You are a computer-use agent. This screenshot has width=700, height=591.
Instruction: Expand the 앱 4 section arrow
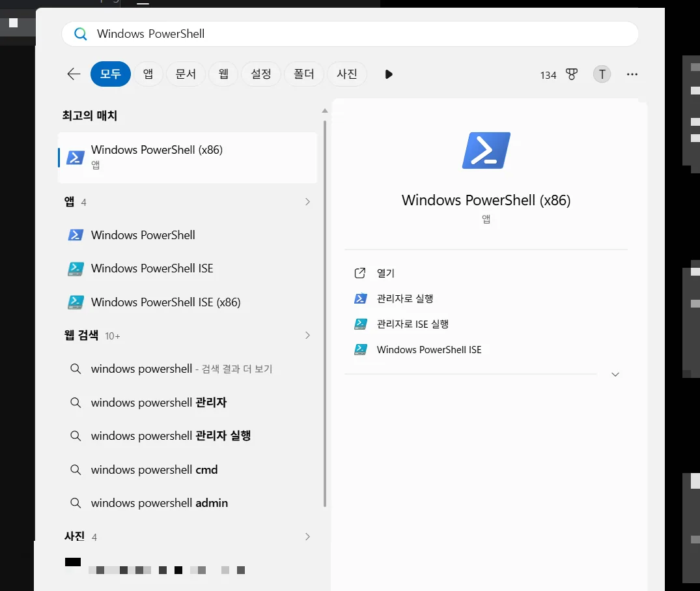(307, 202)
